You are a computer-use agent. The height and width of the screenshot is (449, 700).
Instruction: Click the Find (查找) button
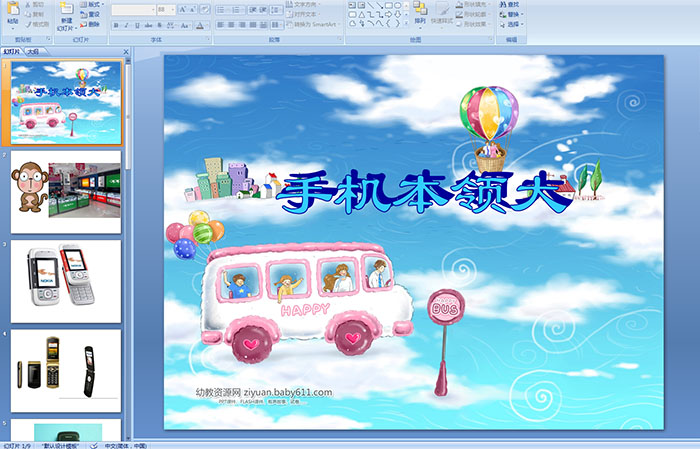pyautogui.click(x=509, y=4)
